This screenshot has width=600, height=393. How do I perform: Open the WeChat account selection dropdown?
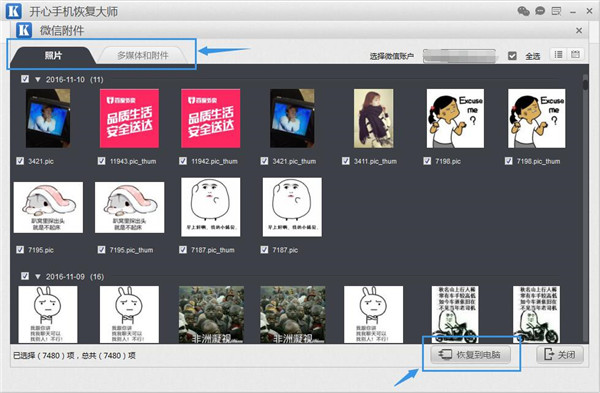pyautogui.click(x=459, y=56)
